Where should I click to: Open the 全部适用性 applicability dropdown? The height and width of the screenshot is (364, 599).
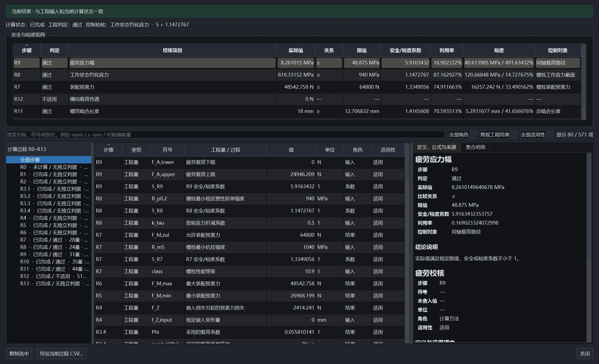pos(536,135)
